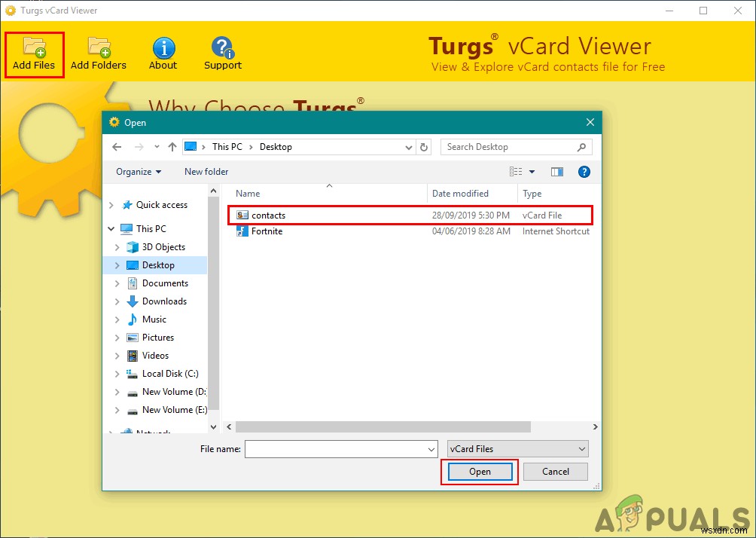The height and width of the screenshot is (538, 756).
Task: Click the Add Folders toolbar icon
Action: tap(99, 47)
